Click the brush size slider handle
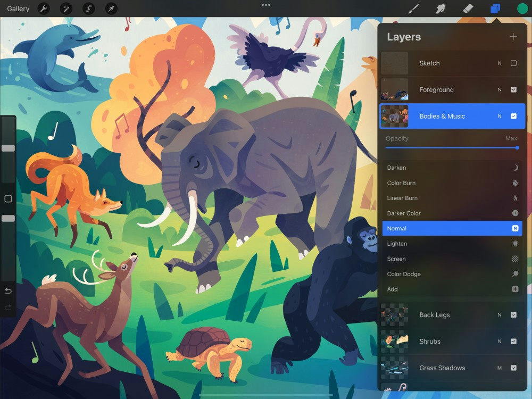 (8, 148)
